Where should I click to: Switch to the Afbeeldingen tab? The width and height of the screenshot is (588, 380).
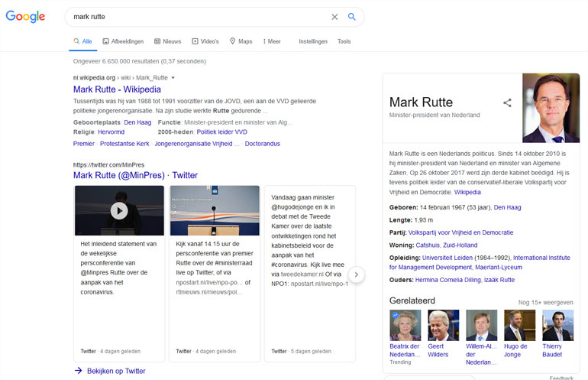pyautogui.click(x=124, y=41)
